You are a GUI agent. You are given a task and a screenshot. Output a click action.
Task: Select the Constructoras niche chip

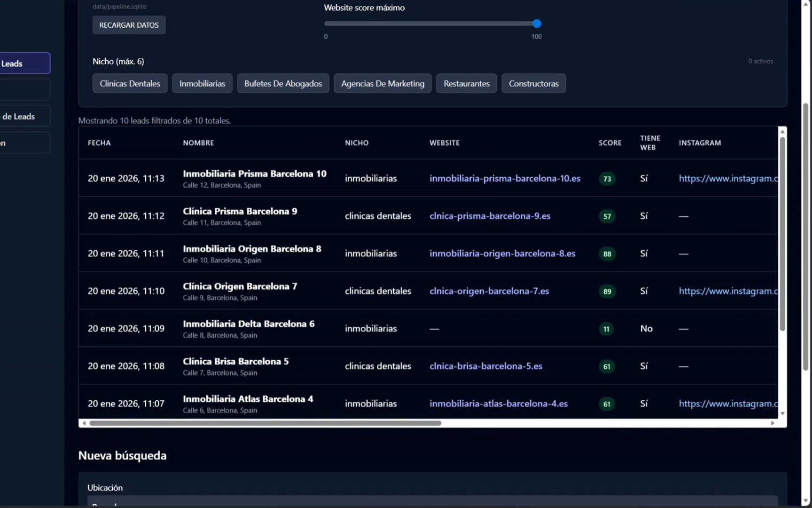533,83
